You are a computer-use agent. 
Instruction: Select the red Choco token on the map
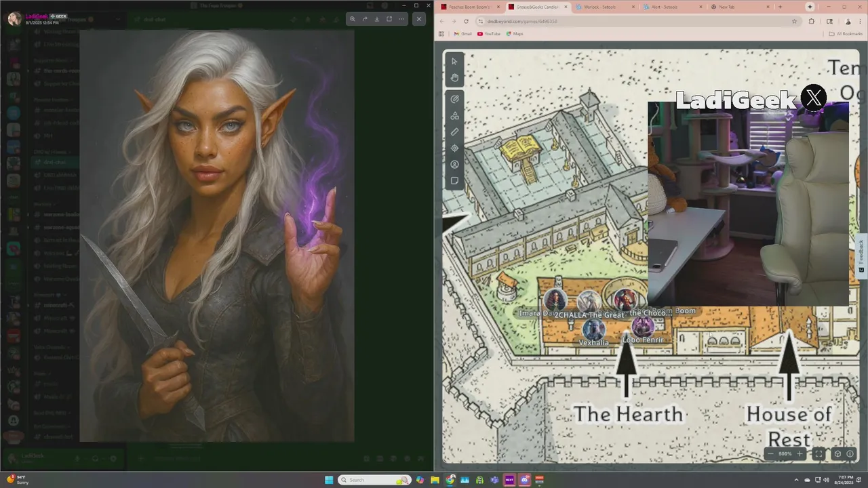click(x=625, y=299)
